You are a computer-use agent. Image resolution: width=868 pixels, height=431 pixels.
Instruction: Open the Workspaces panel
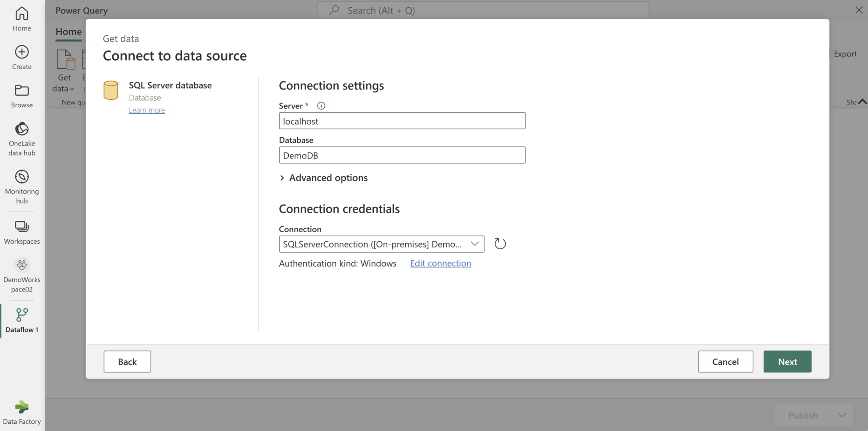21,231
